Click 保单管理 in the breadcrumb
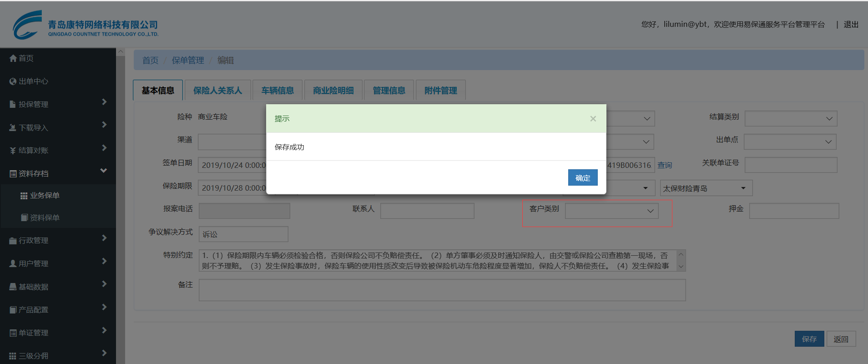Screen dimensions: 868x364 click(188, 60)
